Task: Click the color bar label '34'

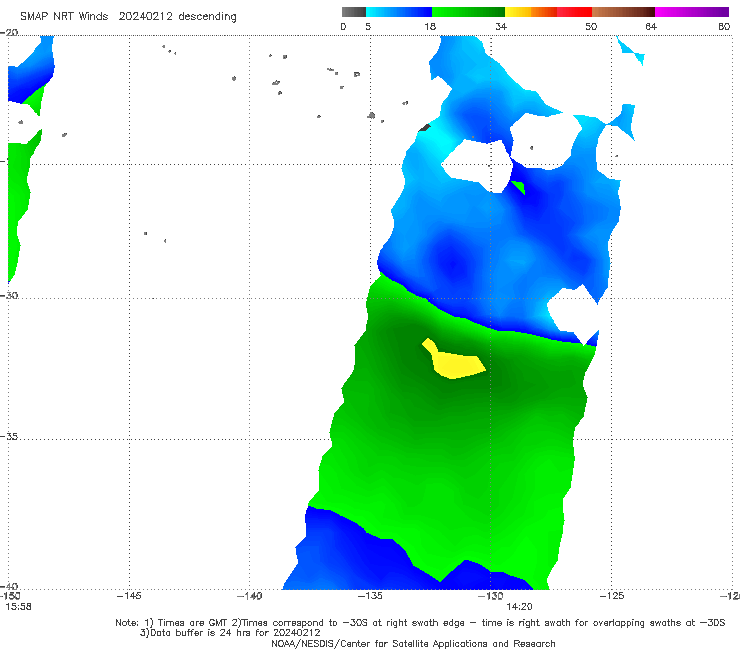Action: click(501, 26)
